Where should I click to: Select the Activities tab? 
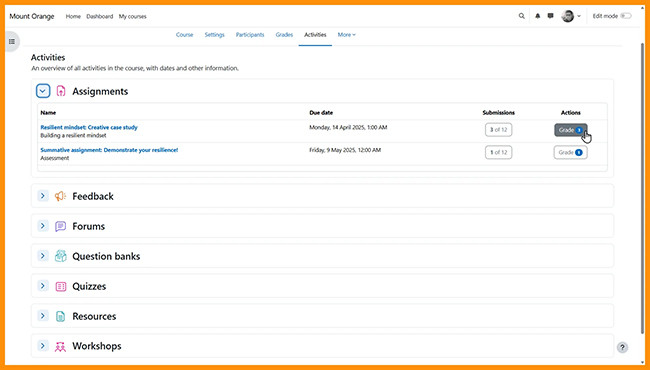(315, 35)
